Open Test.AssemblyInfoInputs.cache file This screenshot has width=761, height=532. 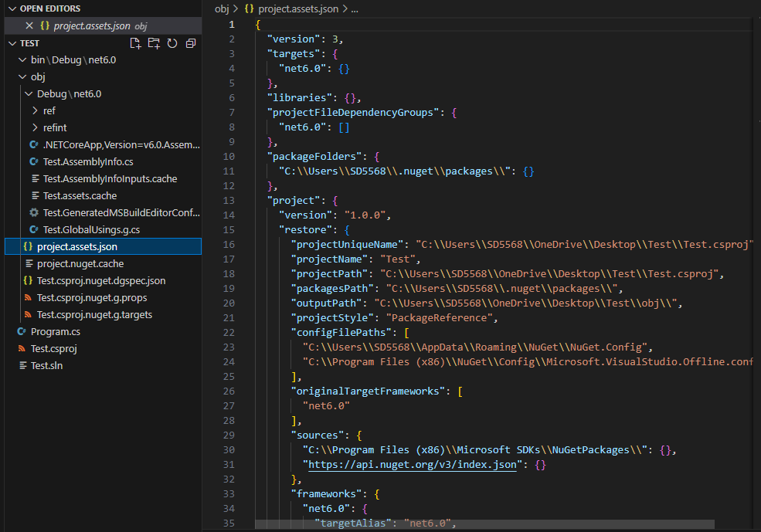103,178
